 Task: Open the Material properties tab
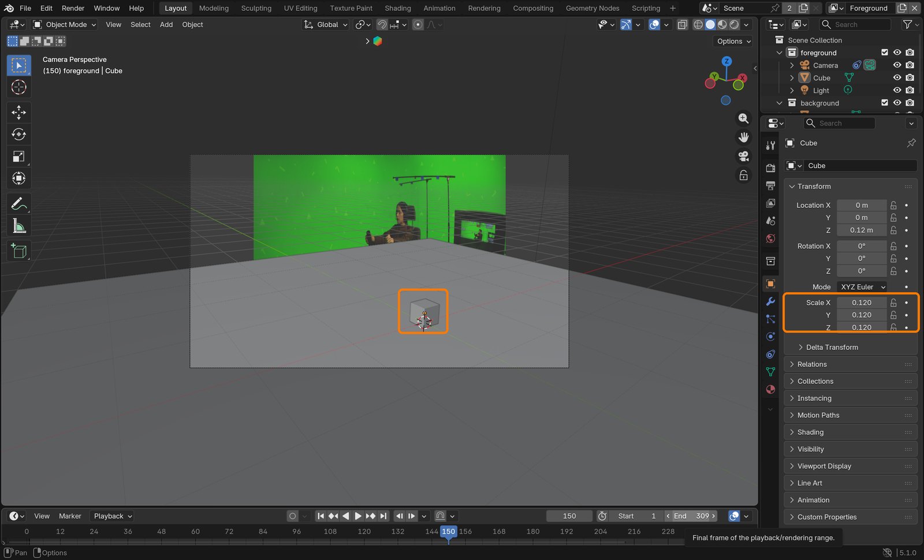770,389
